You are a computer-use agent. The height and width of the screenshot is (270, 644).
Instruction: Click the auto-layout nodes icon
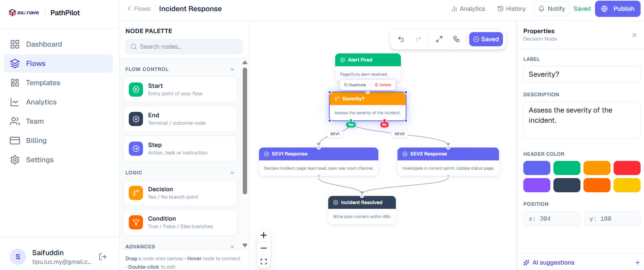456,39
